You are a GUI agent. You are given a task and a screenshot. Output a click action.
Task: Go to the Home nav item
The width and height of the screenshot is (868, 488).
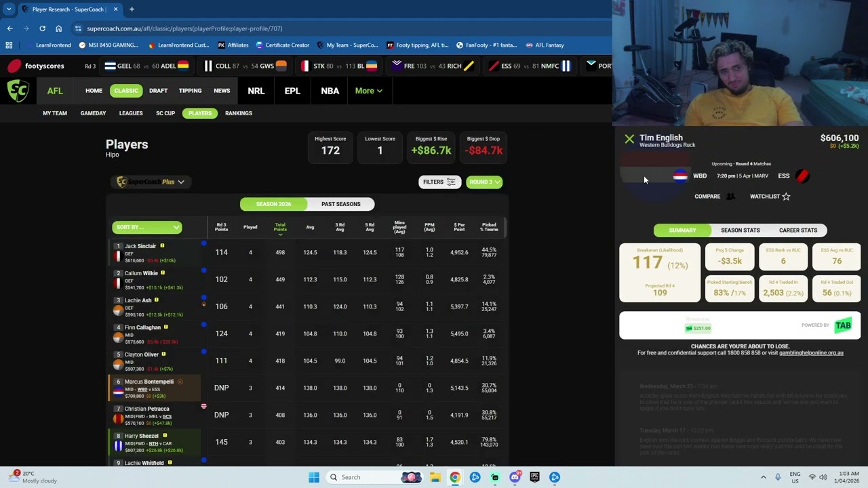[94, 91]
